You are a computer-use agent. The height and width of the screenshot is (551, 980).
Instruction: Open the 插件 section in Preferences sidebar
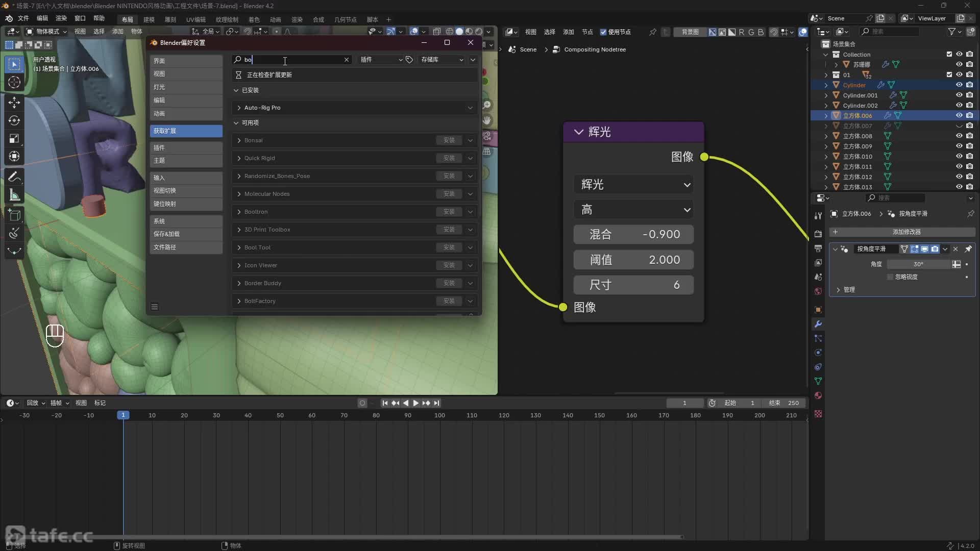[186, 148]
